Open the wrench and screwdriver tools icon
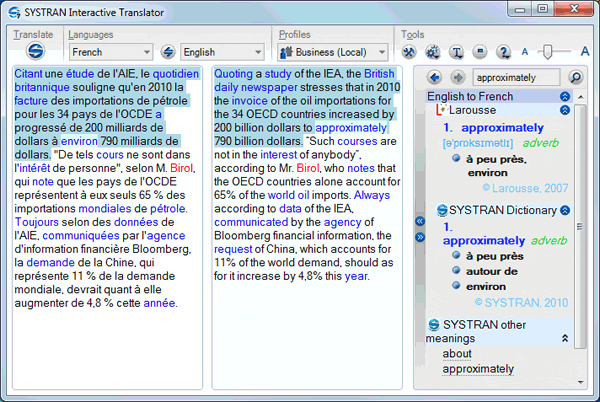Viewport: 600px width, 402px height. coord(409,52)
